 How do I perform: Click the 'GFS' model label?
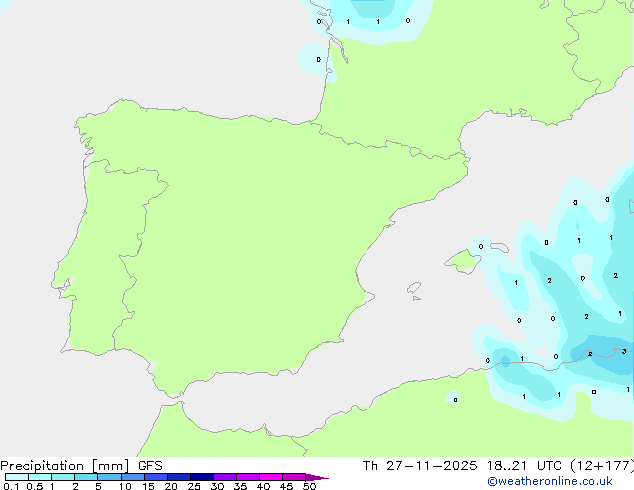[x=150, y=466]
